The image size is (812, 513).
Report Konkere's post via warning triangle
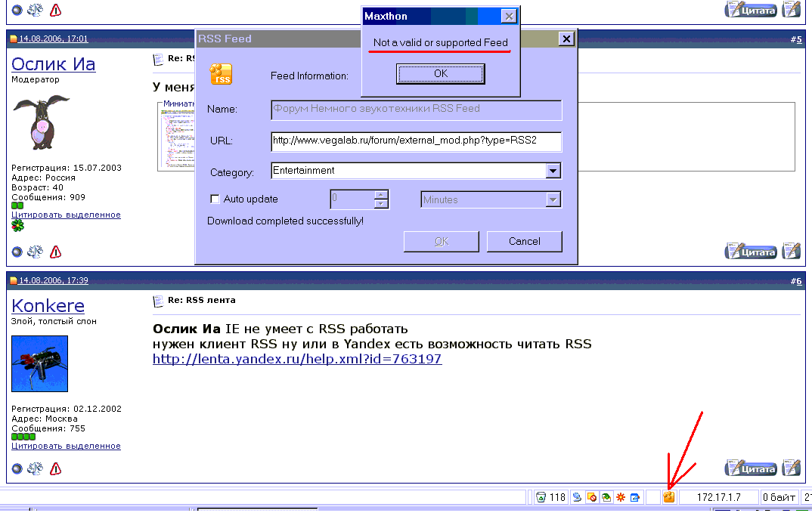tap(55, 468)
